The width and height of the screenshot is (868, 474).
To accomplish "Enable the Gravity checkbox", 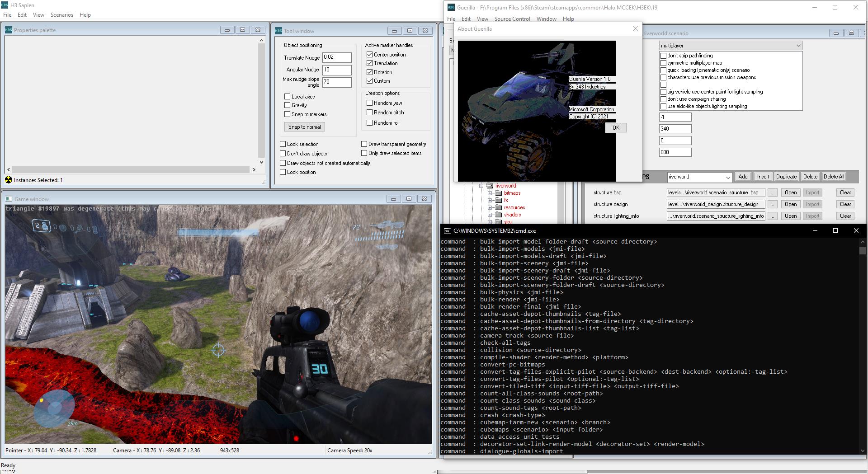I will (287, 105).
